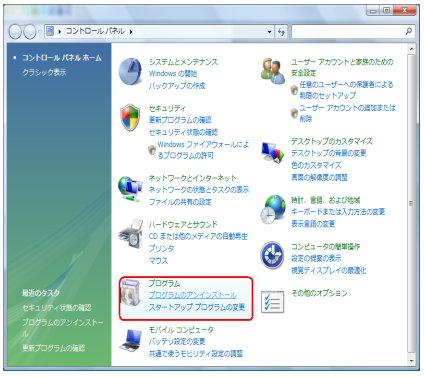Image resolution: width=424 pixels, height=377 pixels.
Task: Click ユーザー アカウントの追加または削除 link
Action: pos(347,113)
